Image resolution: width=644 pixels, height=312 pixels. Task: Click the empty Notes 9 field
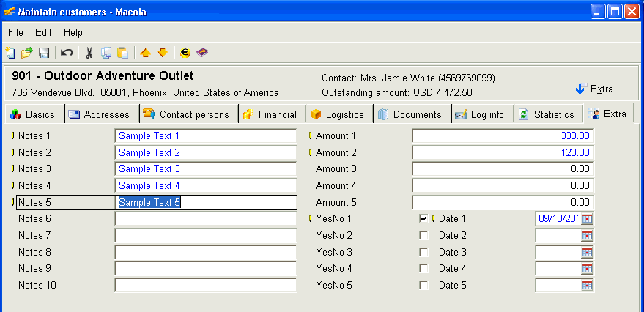pyautogui.click(x=206, y=269)
